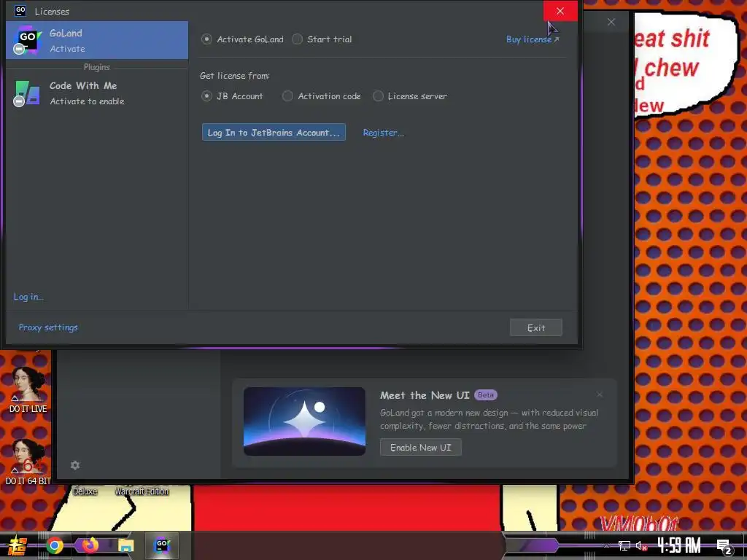Launch Firefox from the taskbar
Image resolution: width=747 pixels, height=560 pixels.
tap(90, 545)
